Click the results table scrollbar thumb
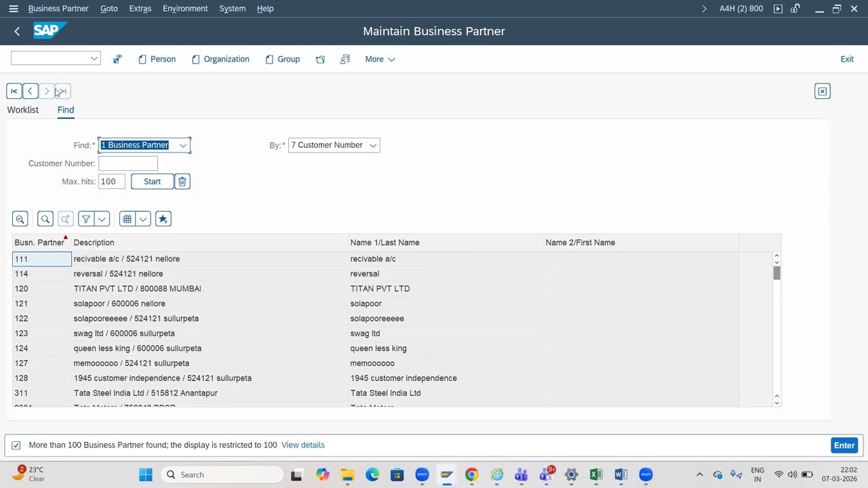The width and height of the screenshot is (868, 488). [776, 273]
